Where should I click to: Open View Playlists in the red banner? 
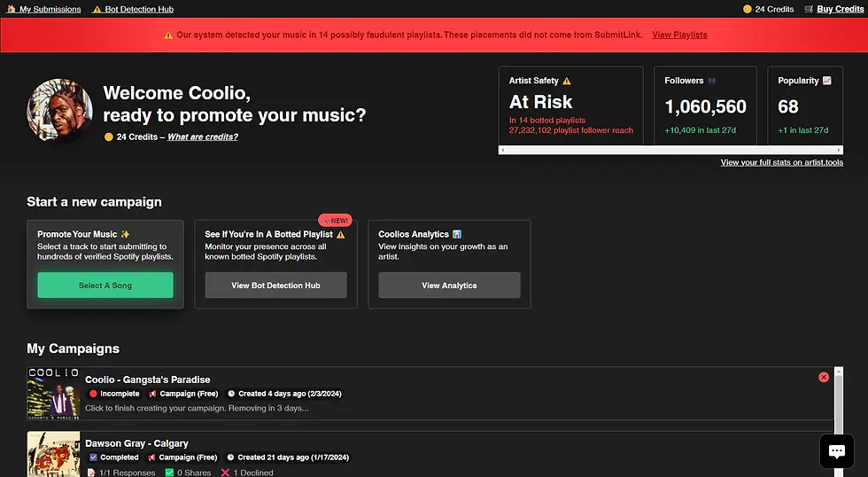[x=679, y=35]
